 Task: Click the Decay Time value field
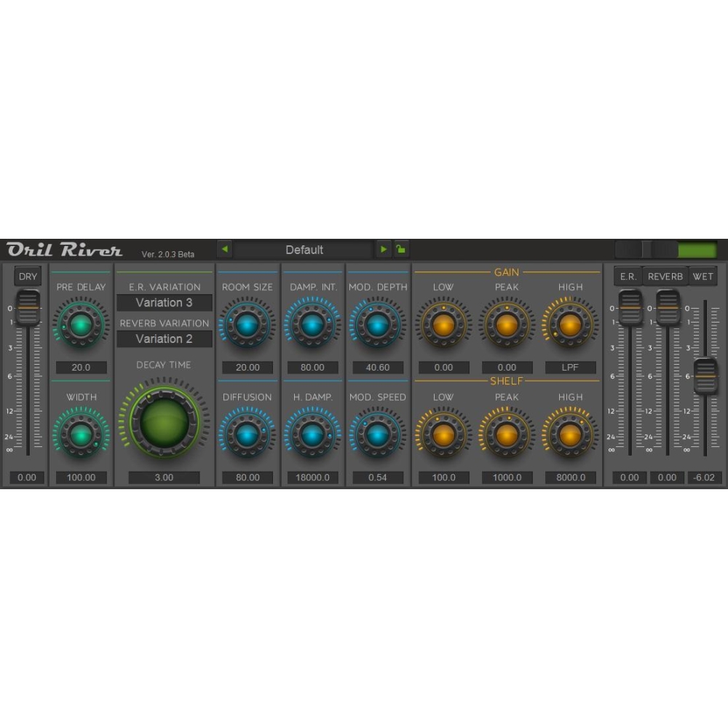pyautogui.click(x=165, y=478)
